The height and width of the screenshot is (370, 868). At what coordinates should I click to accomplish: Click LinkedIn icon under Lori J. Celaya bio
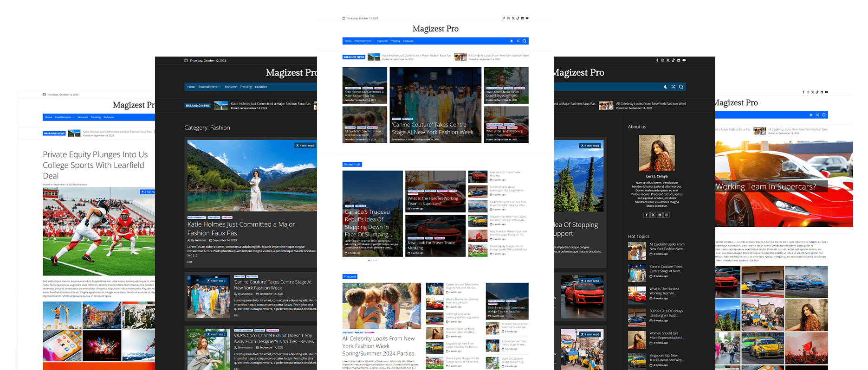(660, 215)
